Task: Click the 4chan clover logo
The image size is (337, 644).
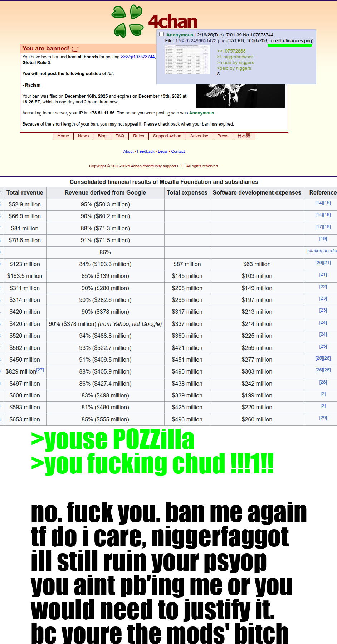Action: [127, 21]
